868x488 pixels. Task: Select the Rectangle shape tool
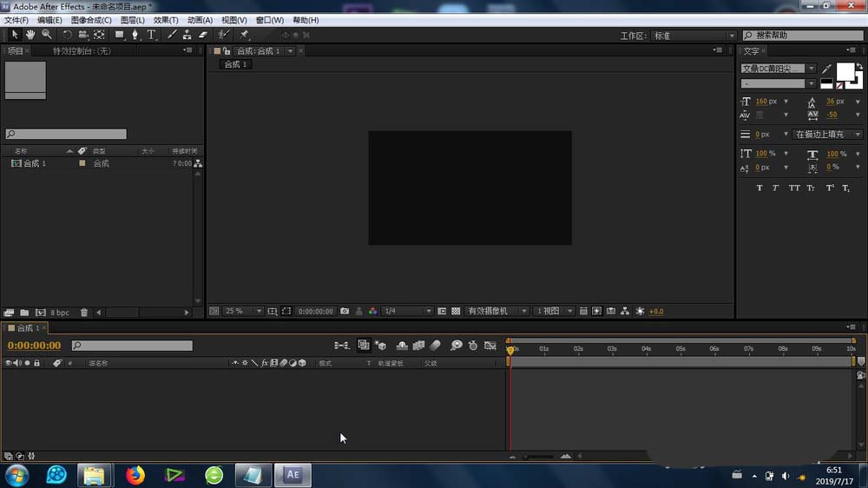[119, 35]
